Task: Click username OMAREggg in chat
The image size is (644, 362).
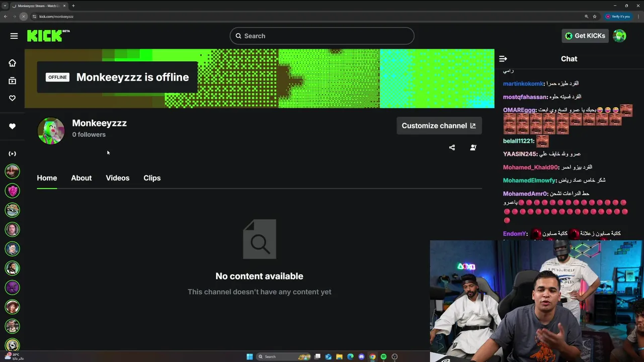Action: tap(519, 110)
